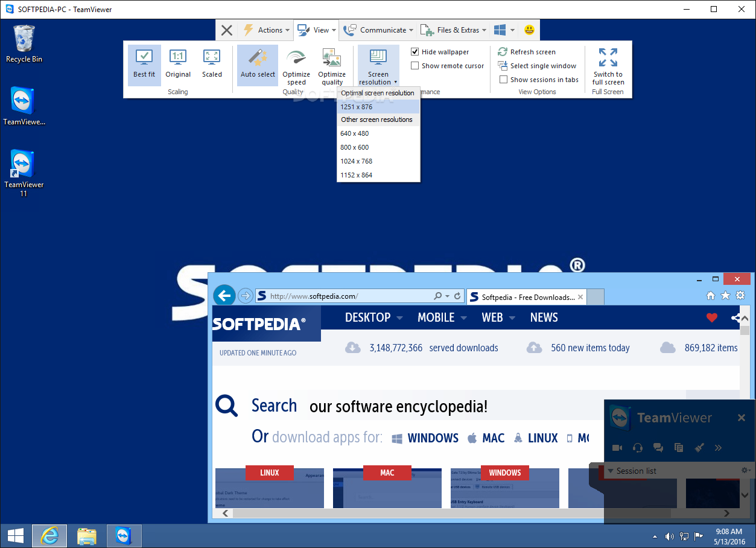This screenshot has width=756, height=548.
Task: Uncheck Hide wallpaper
Action: (415, 52)
